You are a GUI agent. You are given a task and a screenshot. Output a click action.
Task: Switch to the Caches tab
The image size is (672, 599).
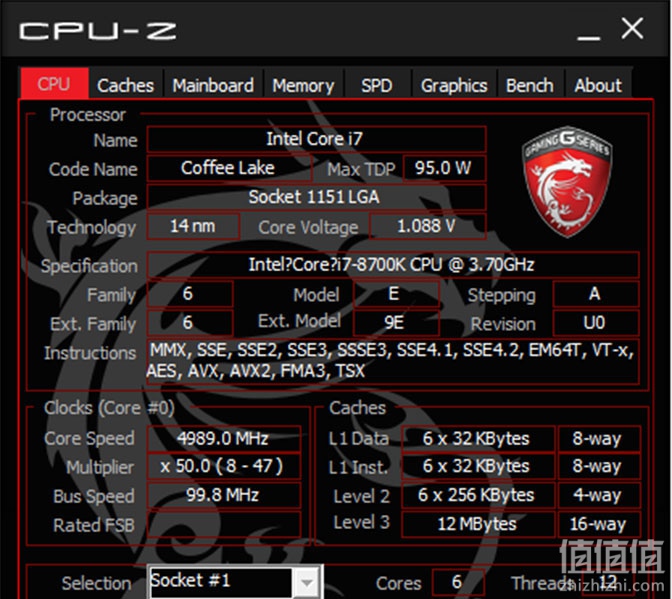point(125,85)
